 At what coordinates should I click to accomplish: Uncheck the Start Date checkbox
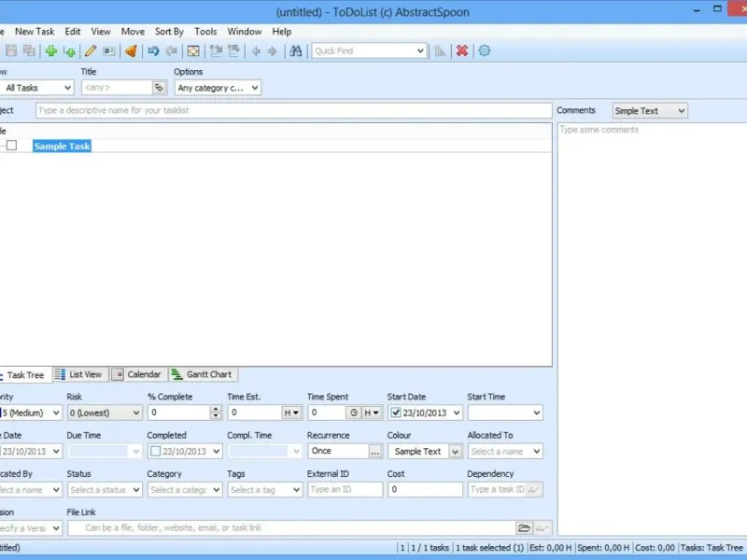396,413
